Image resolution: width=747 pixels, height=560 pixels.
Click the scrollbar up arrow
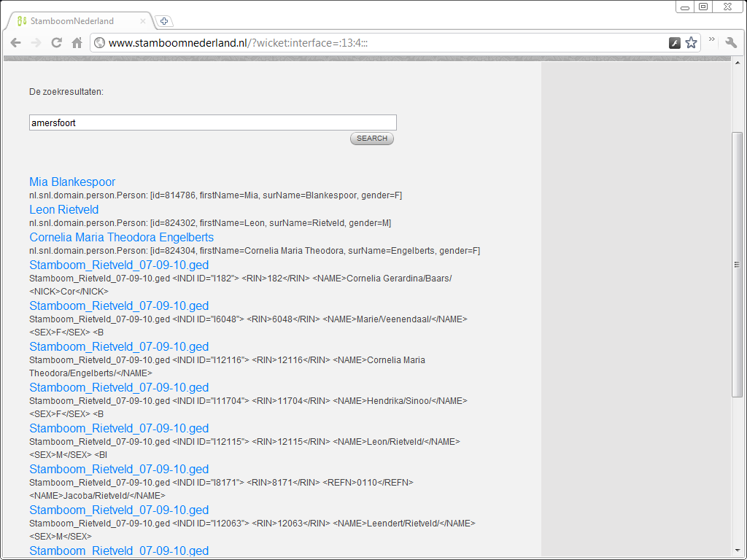coord(737,63)
